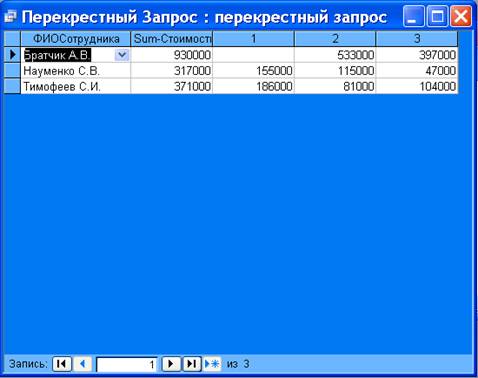Go to next record arrow

point(171,364)
